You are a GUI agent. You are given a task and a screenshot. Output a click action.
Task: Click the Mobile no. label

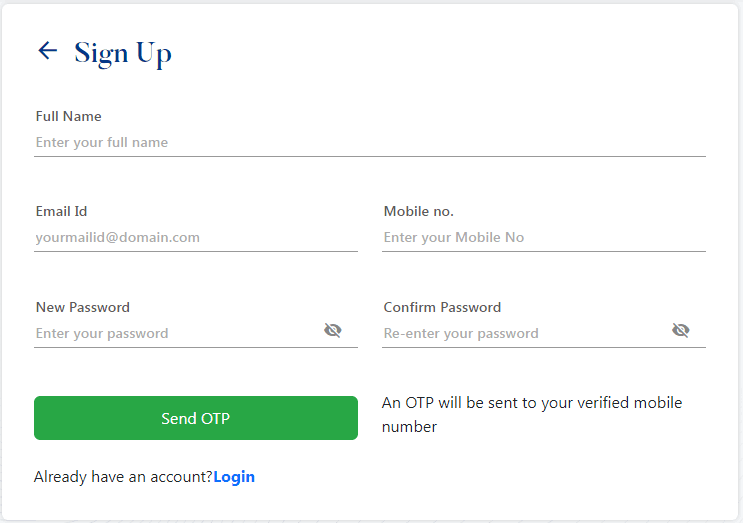pos(419,212)
